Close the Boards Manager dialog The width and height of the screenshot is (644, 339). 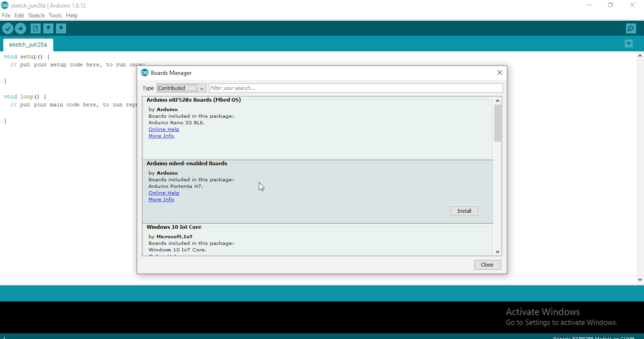point(487,265)
